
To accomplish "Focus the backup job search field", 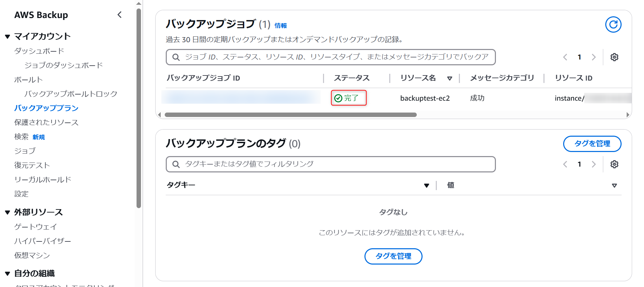I will pos(330,57).
